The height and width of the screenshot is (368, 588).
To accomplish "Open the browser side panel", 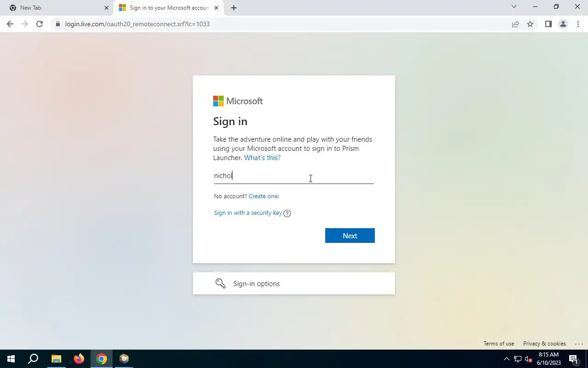I will tap(548, 24).
